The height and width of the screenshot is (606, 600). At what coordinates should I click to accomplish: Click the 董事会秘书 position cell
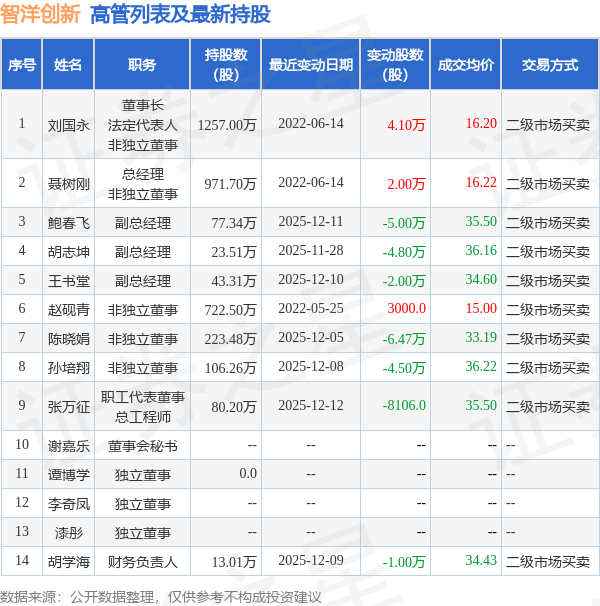143,446
